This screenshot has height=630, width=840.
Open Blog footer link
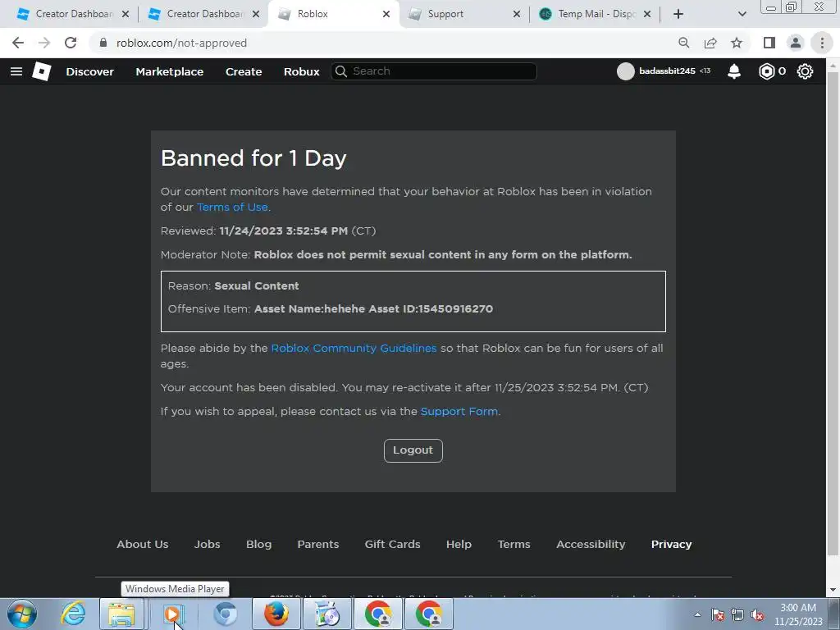click(x=258, y=545)
